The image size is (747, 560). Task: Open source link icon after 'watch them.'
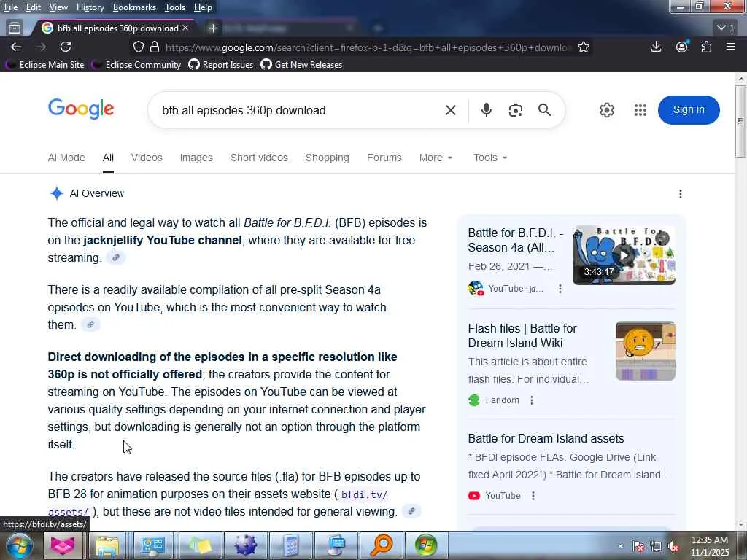tap(90, 324)
